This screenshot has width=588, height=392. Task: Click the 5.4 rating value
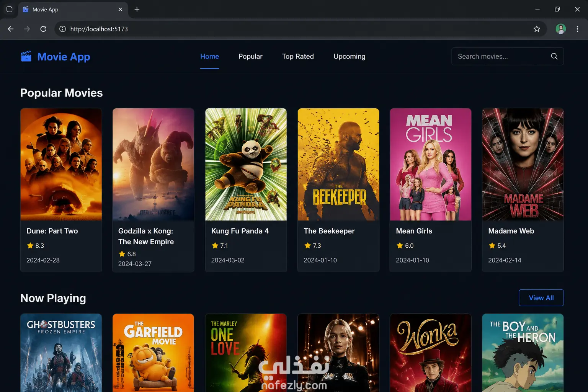pos(501,246)
